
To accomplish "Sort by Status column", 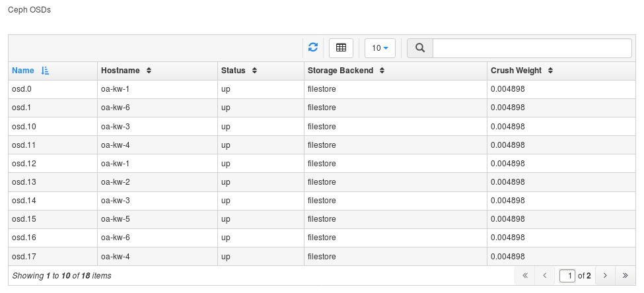I will tap(238, 71).
